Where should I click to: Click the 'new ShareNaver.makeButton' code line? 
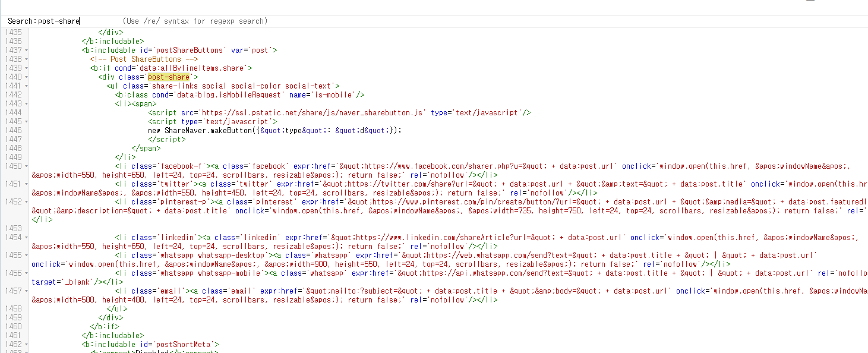(275, 130)
